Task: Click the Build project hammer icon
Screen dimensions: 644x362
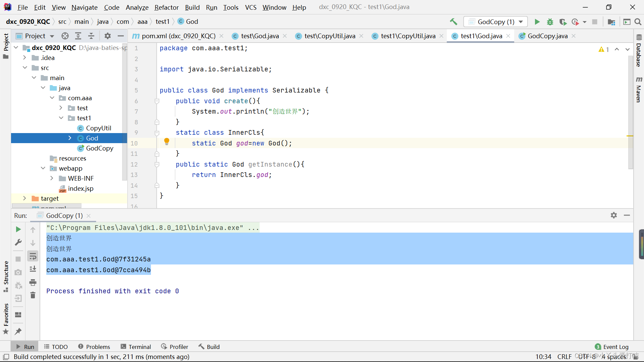Action: click(453, 22)
